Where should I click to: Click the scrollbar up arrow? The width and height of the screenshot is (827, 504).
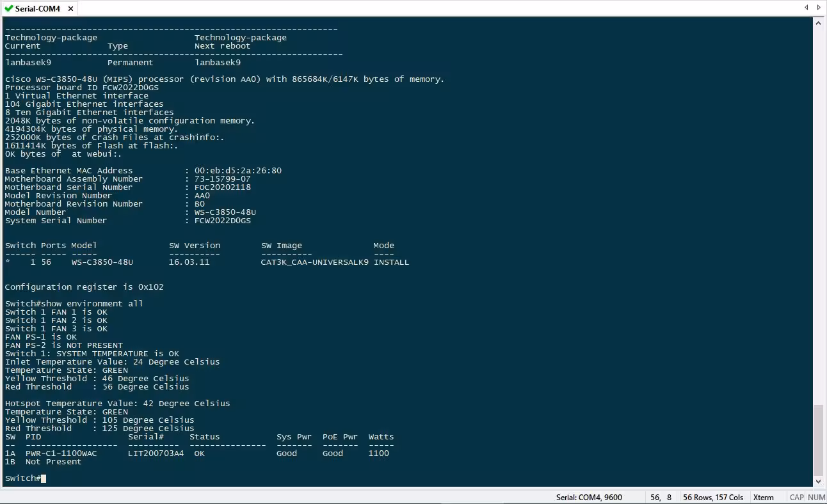(x=819, y=23)
